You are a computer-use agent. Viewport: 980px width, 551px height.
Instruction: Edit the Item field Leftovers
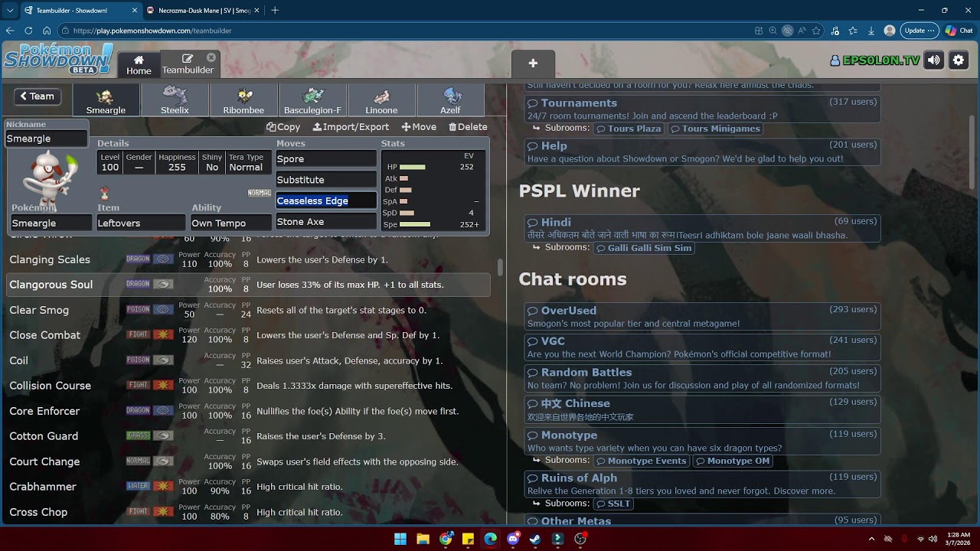(141, 223)
